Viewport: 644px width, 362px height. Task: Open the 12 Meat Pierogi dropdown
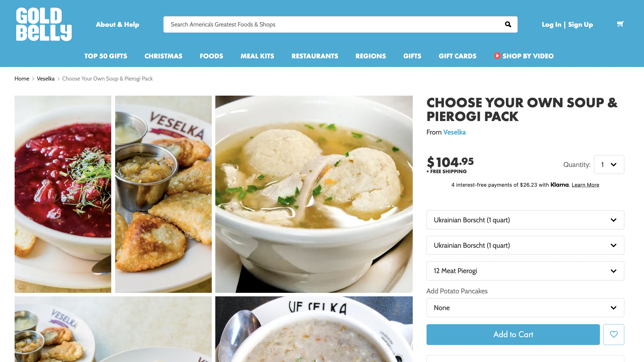(x=525, y=271)
